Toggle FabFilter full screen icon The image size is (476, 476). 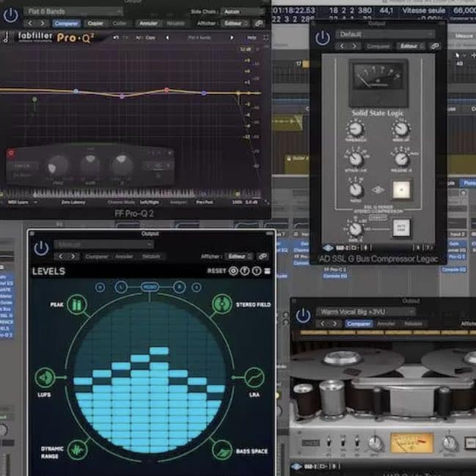click(x=266, y=37)
